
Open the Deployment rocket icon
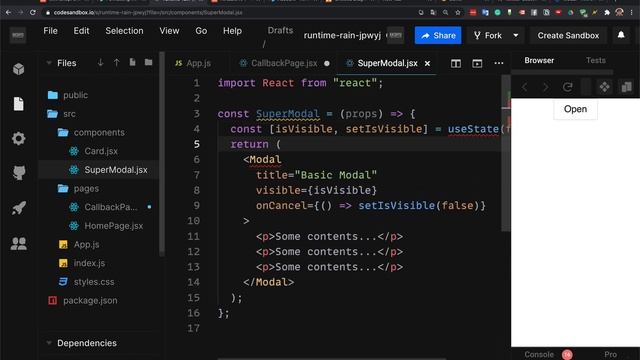coord(19,208)
